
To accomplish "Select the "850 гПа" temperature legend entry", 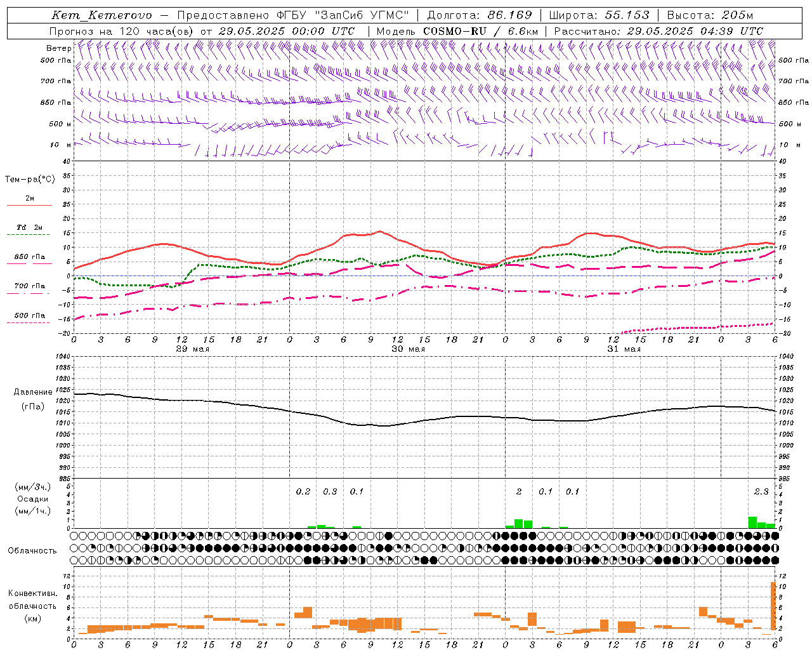I will pos(30,257).
